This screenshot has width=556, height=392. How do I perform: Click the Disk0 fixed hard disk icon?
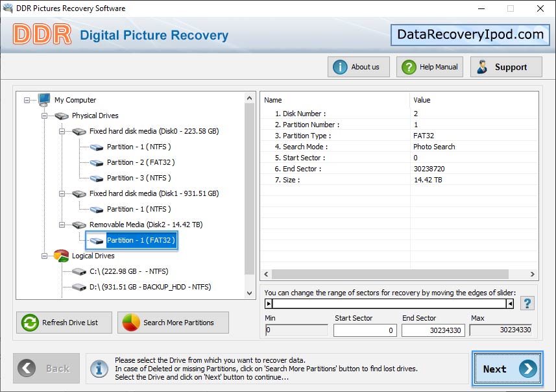click(79, 131)
